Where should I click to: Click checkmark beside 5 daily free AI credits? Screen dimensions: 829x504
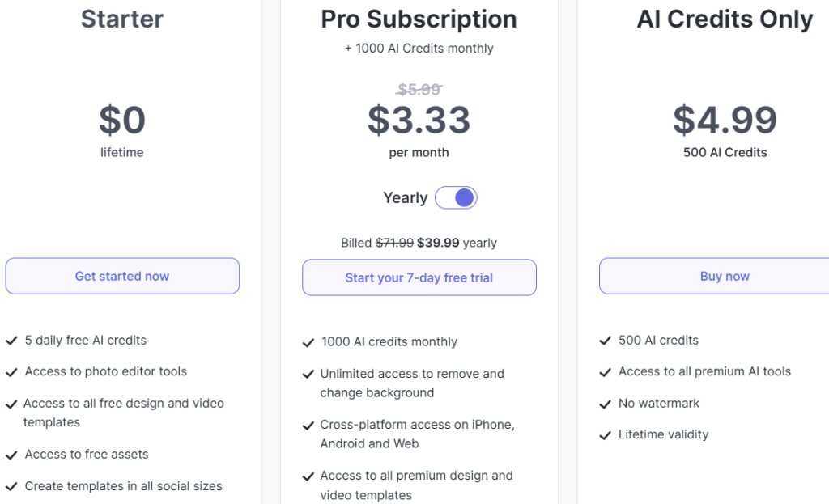pyautogui.click(x=11, y=341)
